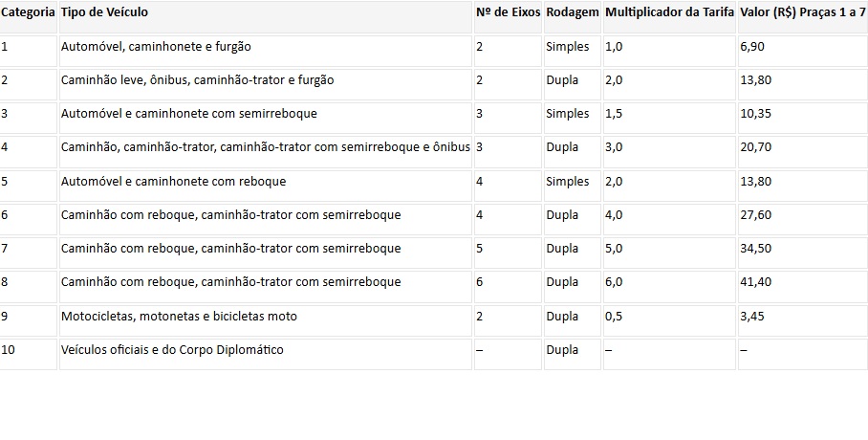This screenshot has height=440, width=868.
Task: Select the multiplier 1,5 cell
Action: point(669,118)
